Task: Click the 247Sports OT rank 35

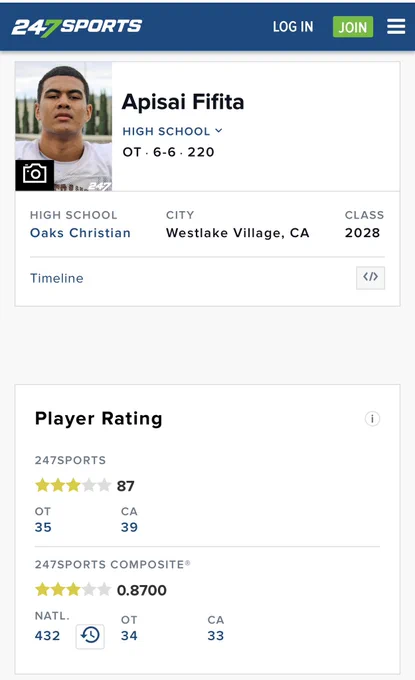Action: point(43,527)
